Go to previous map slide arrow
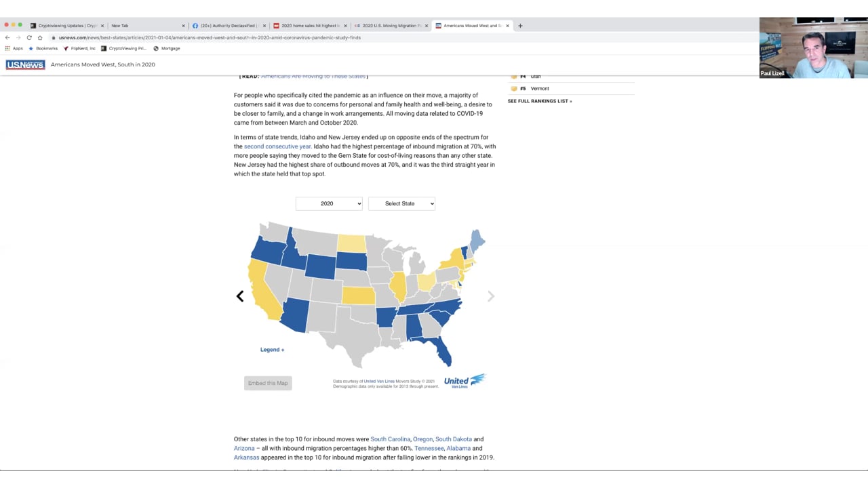Image resolution: width=868 pixels, height=488 pixels. (x=240, y=296)
